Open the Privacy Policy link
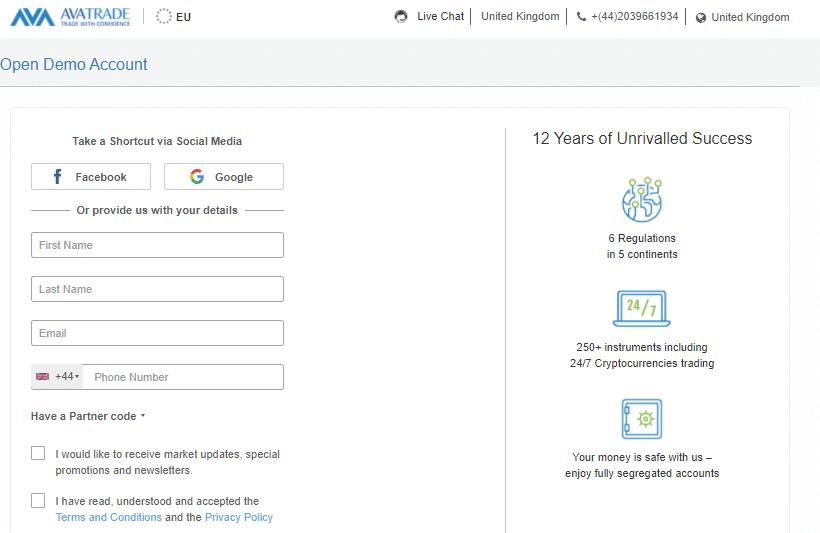The width and height of the screenshot is (820, 533). (239, 517)
